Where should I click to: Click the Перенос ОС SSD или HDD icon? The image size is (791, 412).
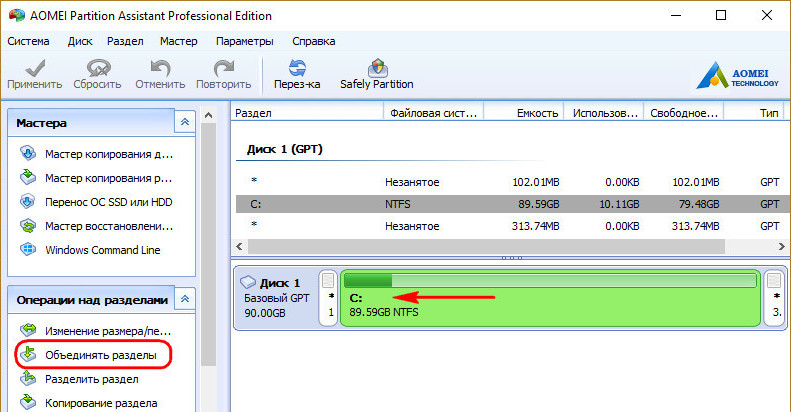point(28,201)
